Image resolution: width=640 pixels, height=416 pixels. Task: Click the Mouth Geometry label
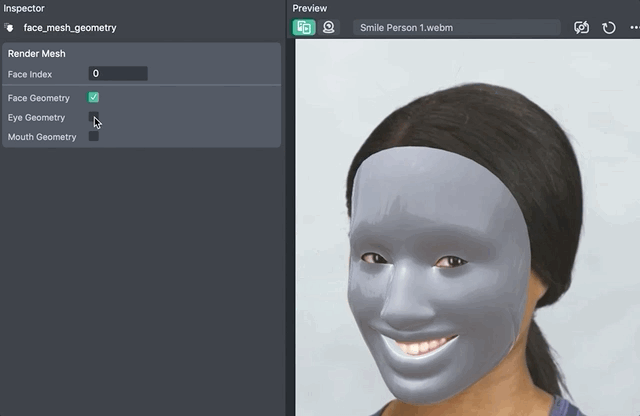[x=42, y=137]
